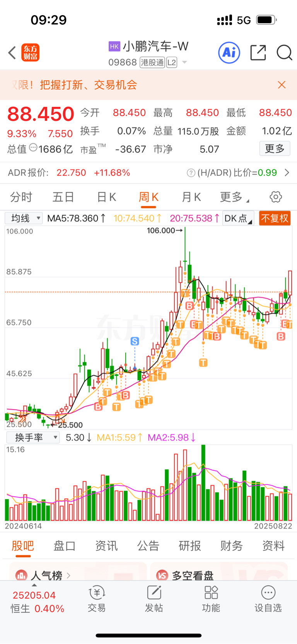This screenshot has width=297, height=644.
Task: Open chart settings gear icon
Action: [276, 197]
